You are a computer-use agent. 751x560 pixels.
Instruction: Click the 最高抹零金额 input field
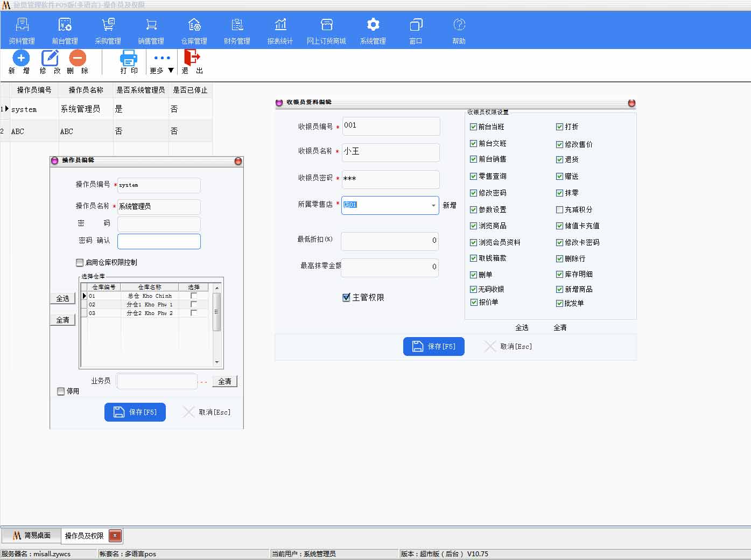390,268
